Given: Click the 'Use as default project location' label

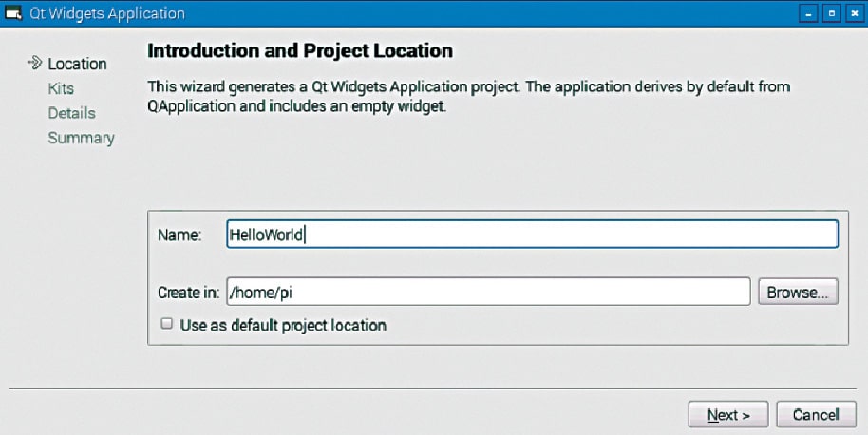Looking at the screenshot, I should 282,325.
